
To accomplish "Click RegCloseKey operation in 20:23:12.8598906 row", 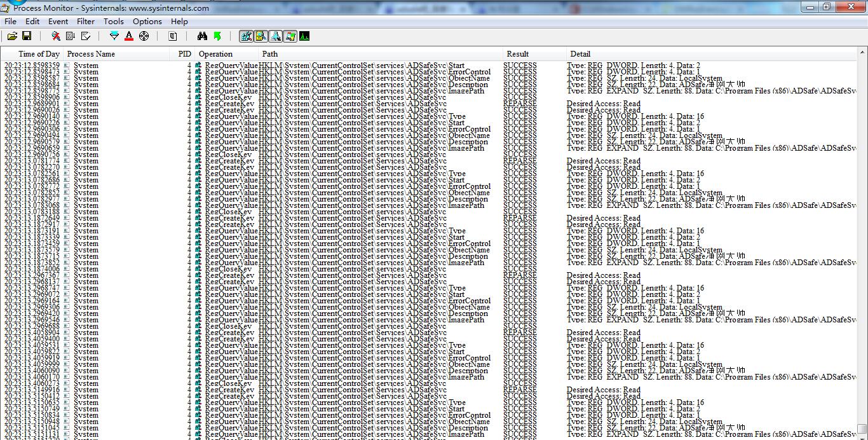I will (x=228, y=97).
